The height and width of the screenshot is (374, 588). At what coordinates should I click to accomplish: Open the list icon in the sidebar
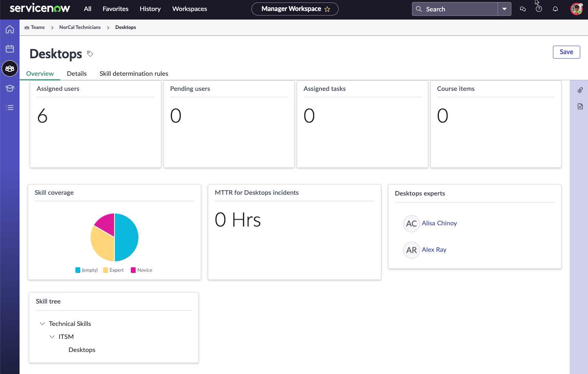[10, 108]
